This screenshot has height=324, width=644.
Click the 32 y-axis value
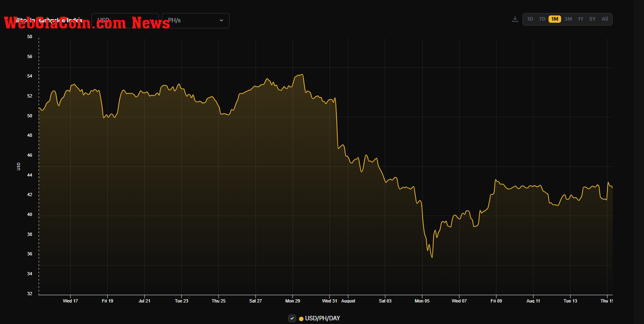coord(30,294)
